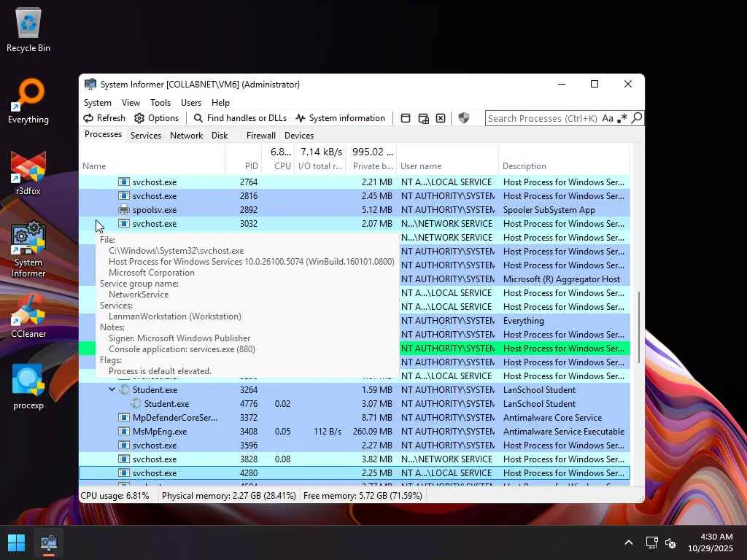Image resolution: width=747 pixels, height=560 pixels.
Task: Click the Antimalware Core Service description
Action: (552, 418)
